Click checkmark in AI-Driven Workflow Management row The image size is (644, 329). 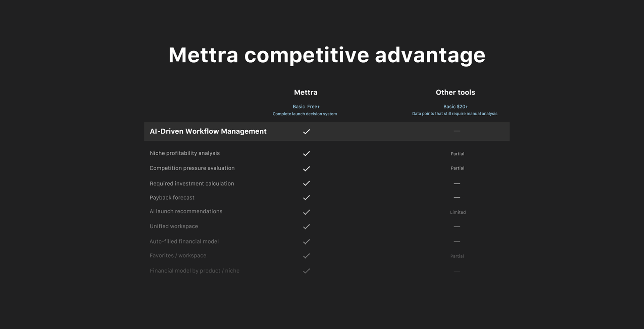tap(306, 132)
